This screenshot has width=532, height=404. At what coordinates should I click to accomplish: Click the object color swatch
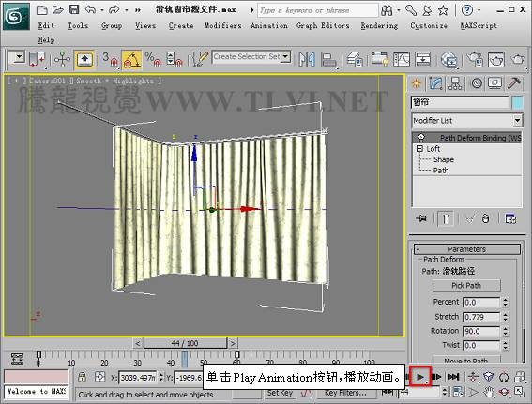click(517, 103)
